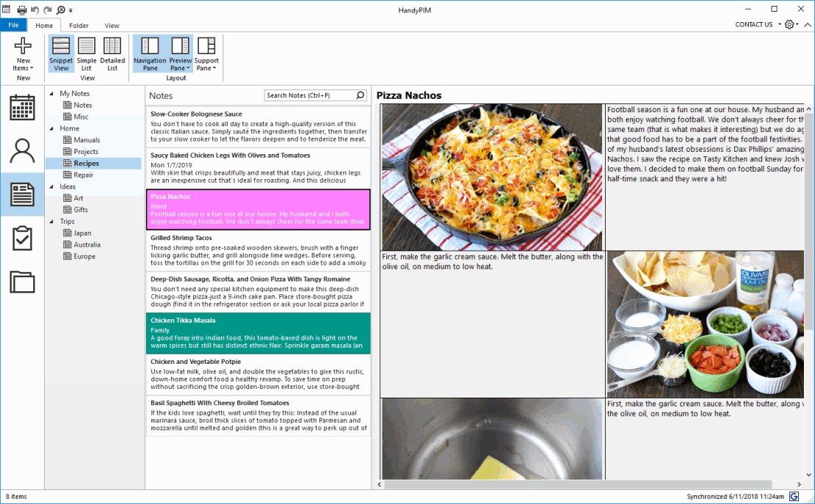
Task: Open the New Items dropdown
Action: click(x=22, y=54)
